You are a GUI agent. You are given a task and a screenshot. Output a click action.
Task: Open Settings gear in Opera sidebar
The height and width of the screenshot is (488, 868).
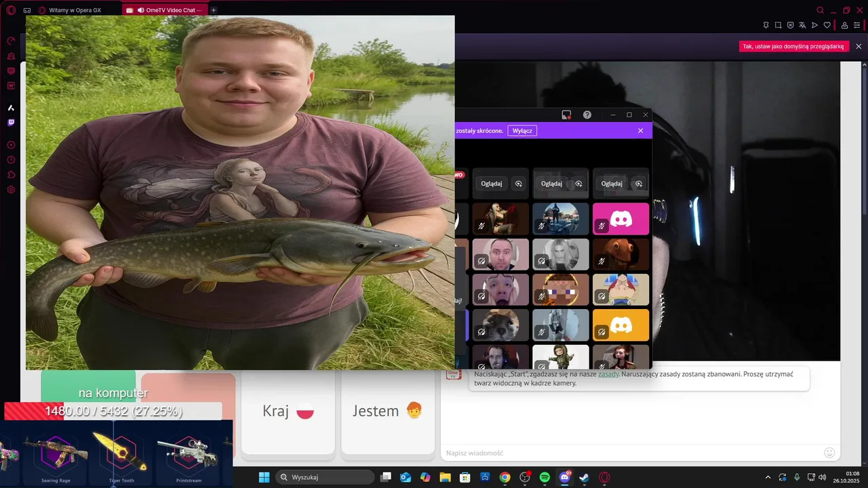pyautogui.click(x=11, y=190)
